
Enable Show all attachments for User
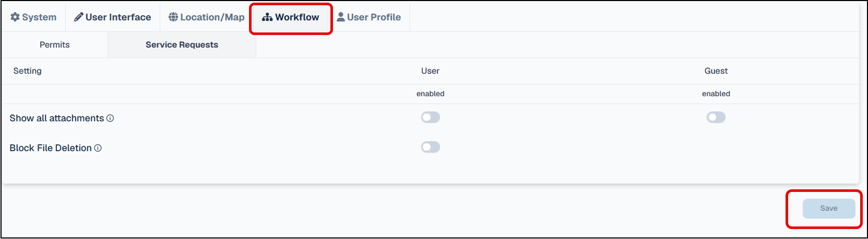click(x=431, y=117)
